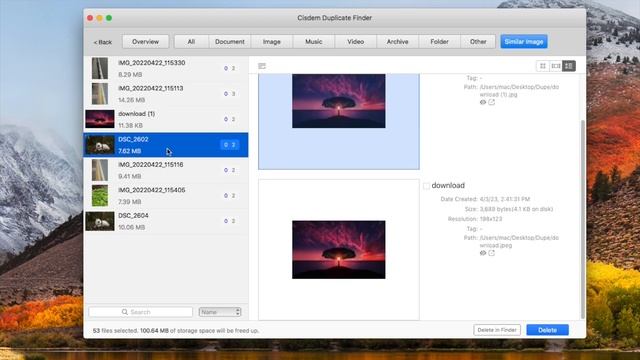The height and width of the screenshot is (360, 640).
Task: Click the green IMG_20220422_115405 thumbnail
Action: click(x=100, y=196)
